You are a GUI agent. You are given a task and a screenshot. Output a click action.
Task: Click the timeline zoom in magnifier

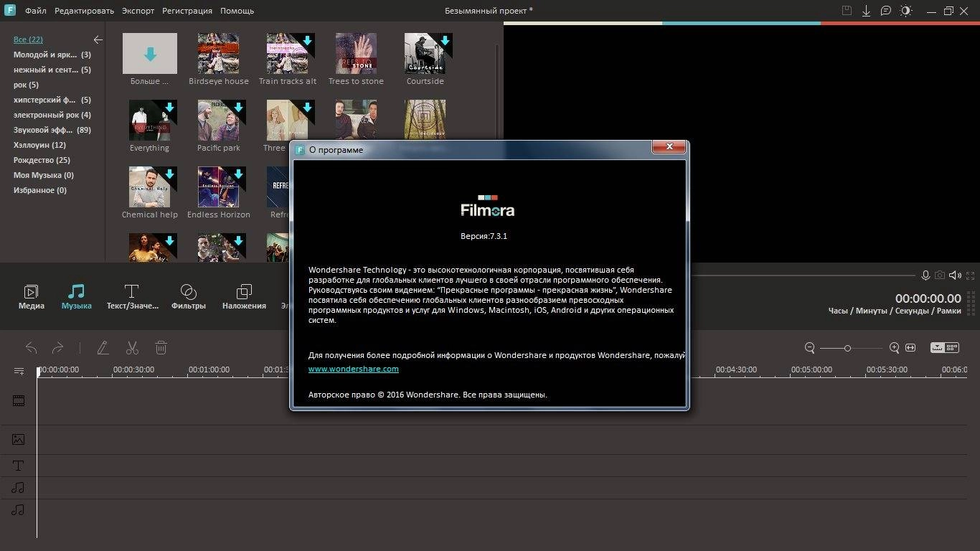[x=894, y=348]
